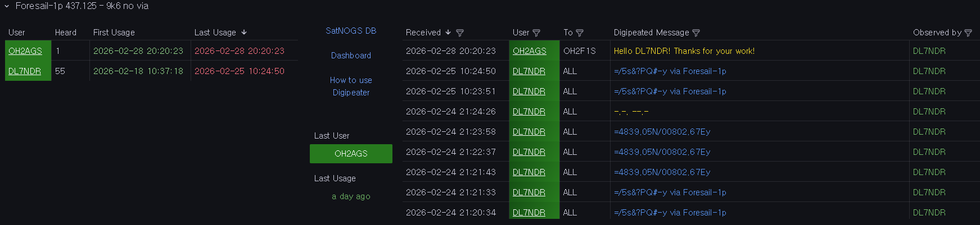Click OH2AGS callsign in left user table

point(25,51)
